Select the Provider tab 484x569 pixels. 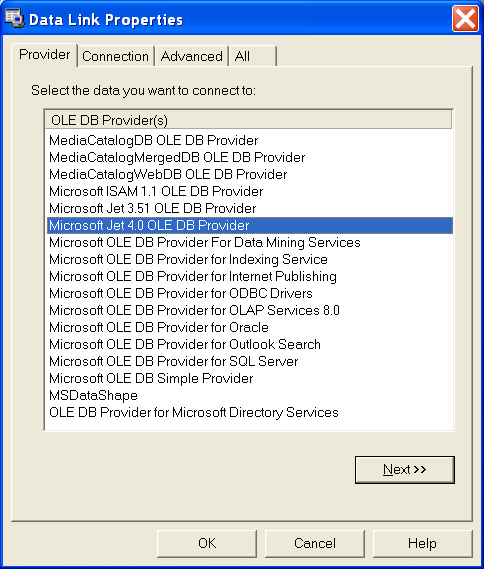click(x=45, y=55)
